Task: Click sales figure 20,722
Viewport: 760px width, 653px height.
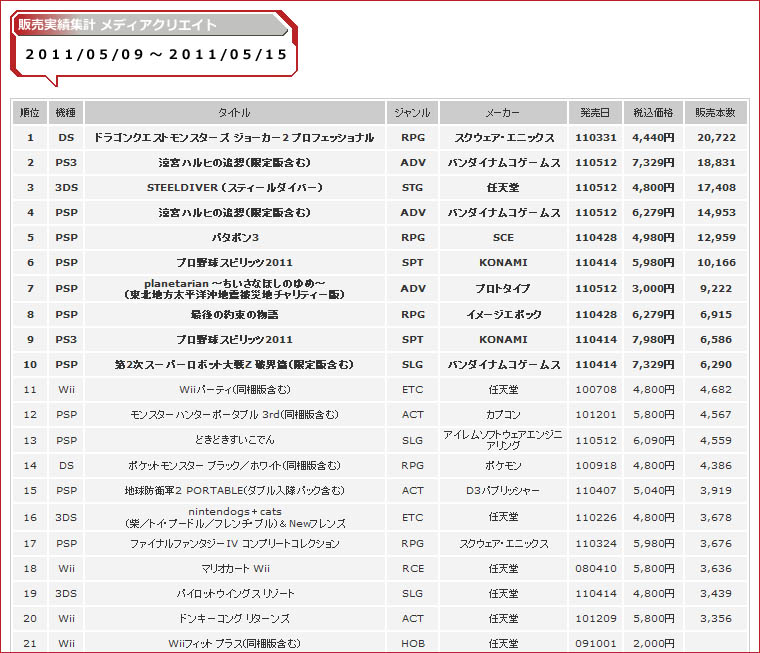Action: click(716, 138)
